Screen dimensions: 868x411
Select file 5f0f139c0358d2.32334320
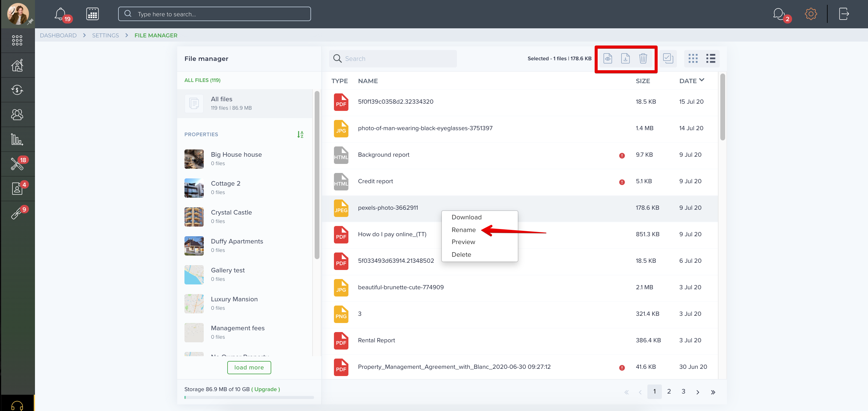tap(520, 102)
